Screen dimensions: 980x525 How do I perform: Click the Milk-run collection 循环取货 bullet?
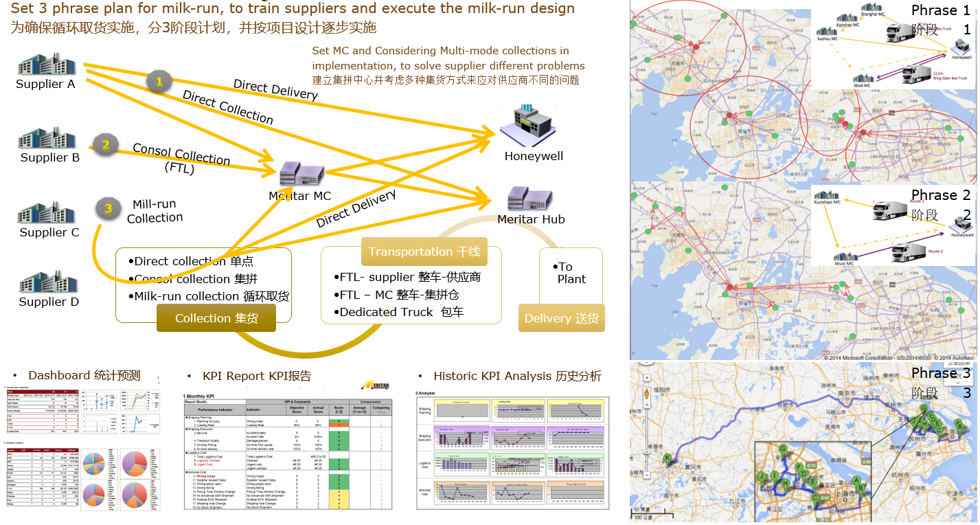coord(208,296)
